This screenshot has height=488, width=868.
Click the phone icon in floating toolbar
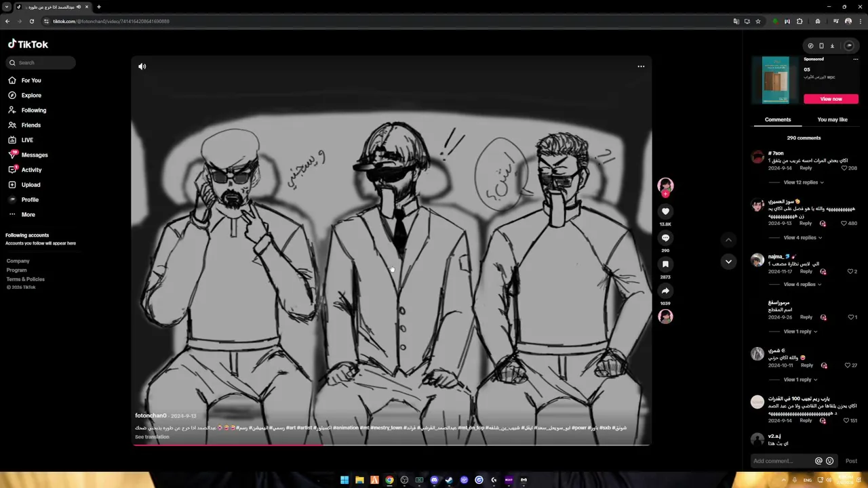click(821, 46)
